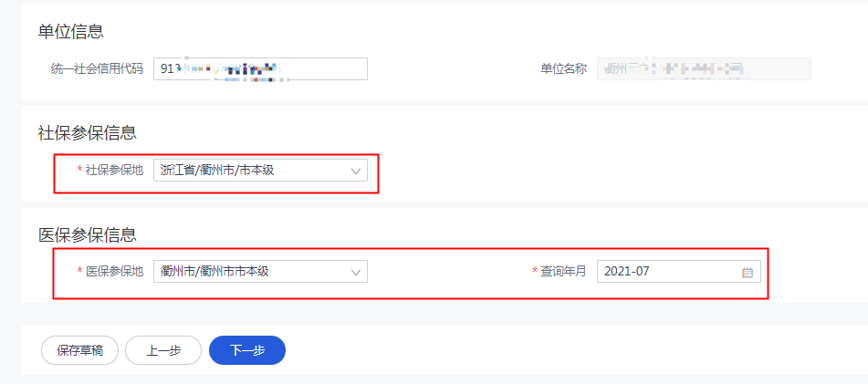Click the chevron arrow of 医保参保地 selector

click(356, 272)
